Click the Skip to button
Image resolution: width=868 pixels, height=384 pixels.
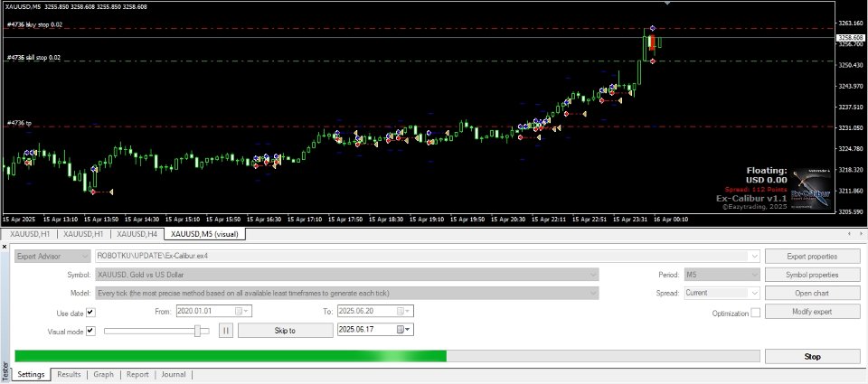click(285, 331)
